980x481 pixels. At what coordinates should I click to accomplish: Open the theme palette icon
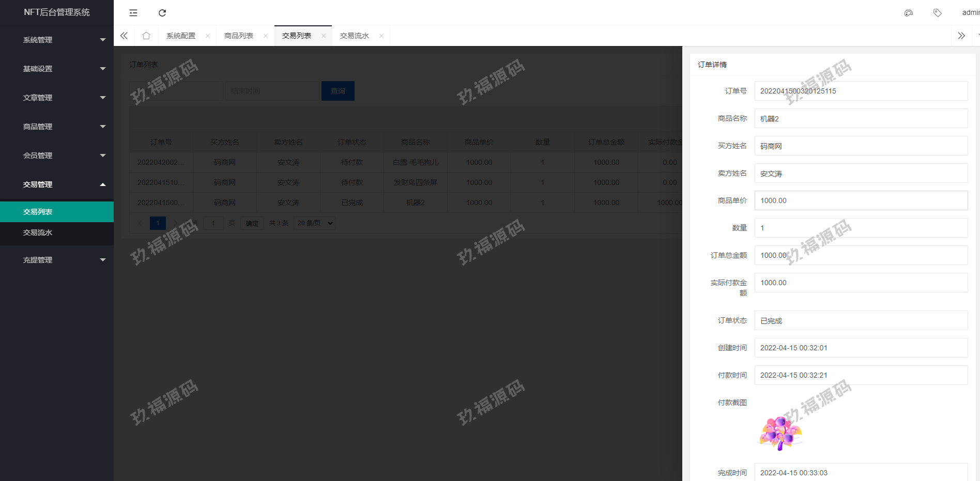tap(908, 13)
